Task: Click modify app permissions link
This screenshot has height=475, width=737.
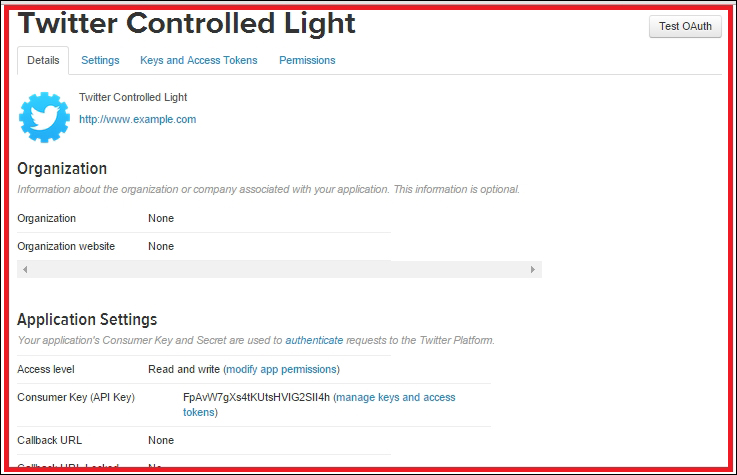Action: [x=281, y=369]
